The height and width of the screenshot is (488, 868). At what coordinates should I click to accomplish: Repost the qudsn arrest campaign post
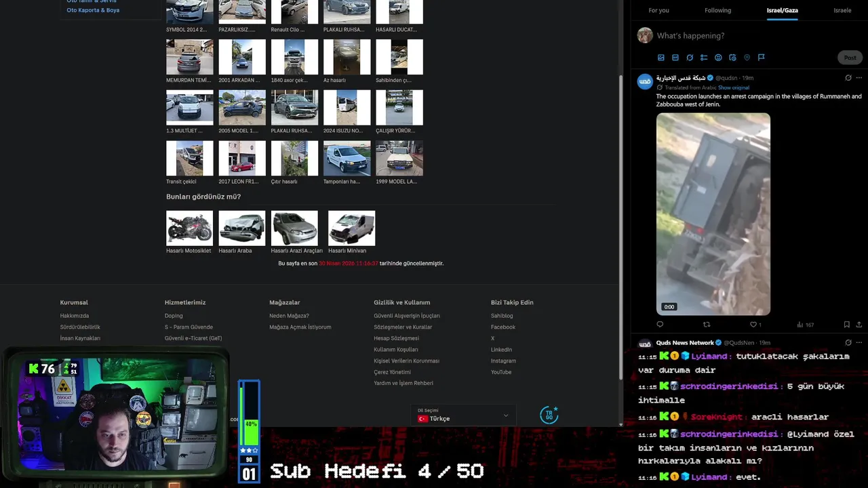pyautogui.click(x=707, y=325)
